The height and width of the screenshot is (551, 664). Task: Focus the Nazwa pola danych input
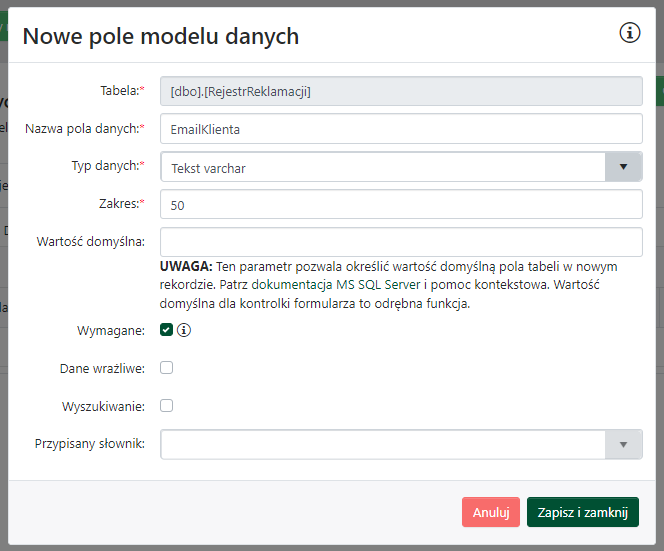coord(400,129)
